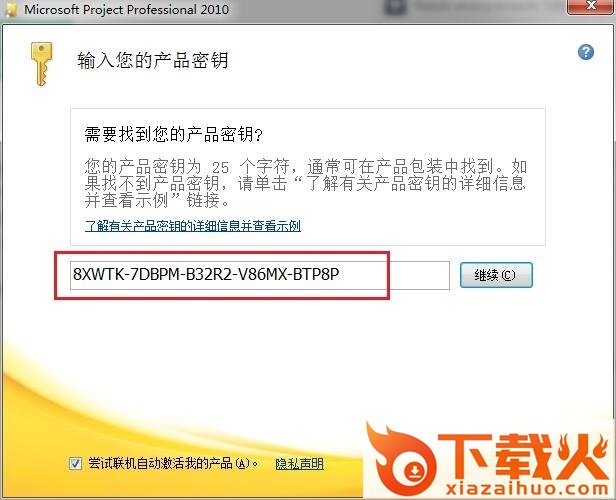This screenshot has width=616, height=500.
Task: Select the 输入您的产品密钥 dialog heading
Action: [152, 60]
